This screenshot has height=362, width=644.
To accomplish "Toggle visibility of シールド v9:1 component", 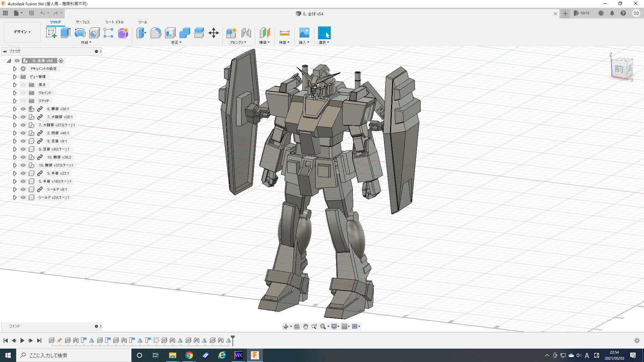I will [23, 189].
